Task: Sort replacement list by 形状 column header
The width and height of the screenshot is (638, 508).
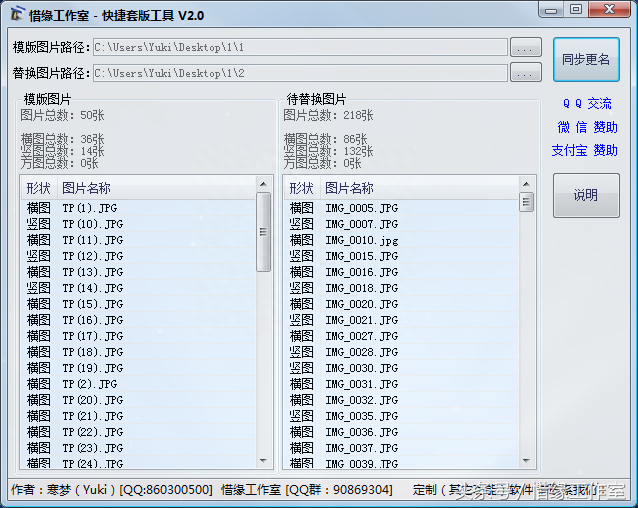Action: tap(302, 188)
